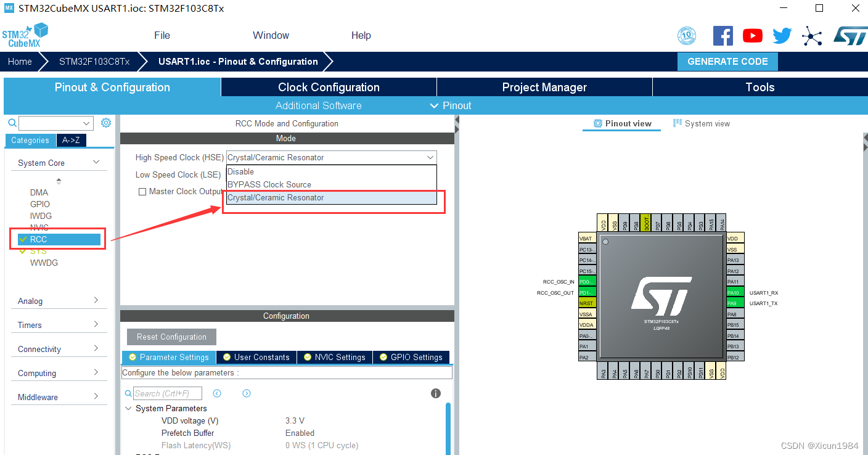Open the YouTube channel icon
The height and width of the screenshot is (455, 868).
click(752, 35)
